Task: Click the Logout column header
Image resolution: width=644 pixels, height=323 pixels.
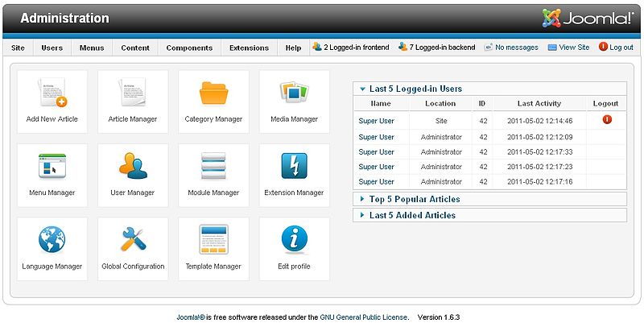Action: click(606, 104)
